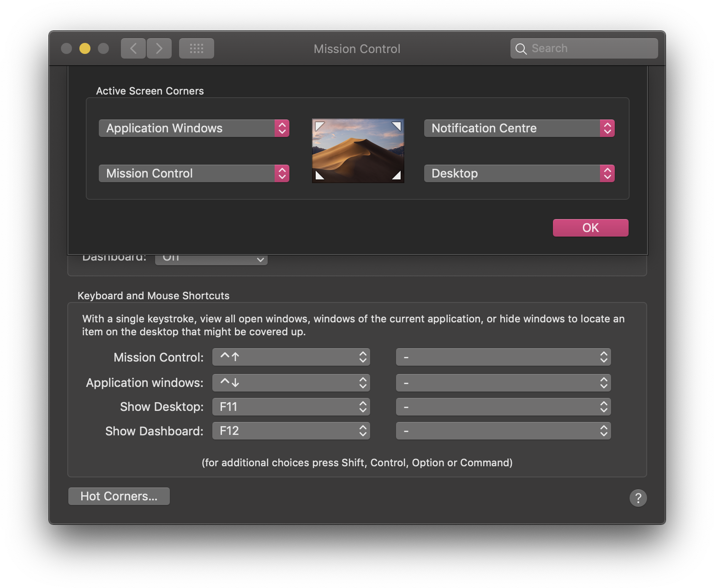
Task: Open the top-left corner Application Windows dropdown
Action: [194, 128]
